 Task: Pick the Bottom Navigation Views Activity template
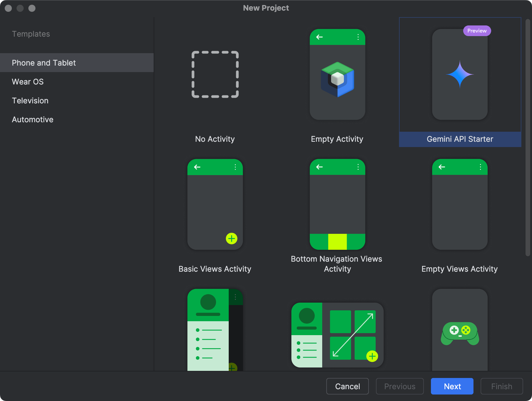tap(337, 204)
